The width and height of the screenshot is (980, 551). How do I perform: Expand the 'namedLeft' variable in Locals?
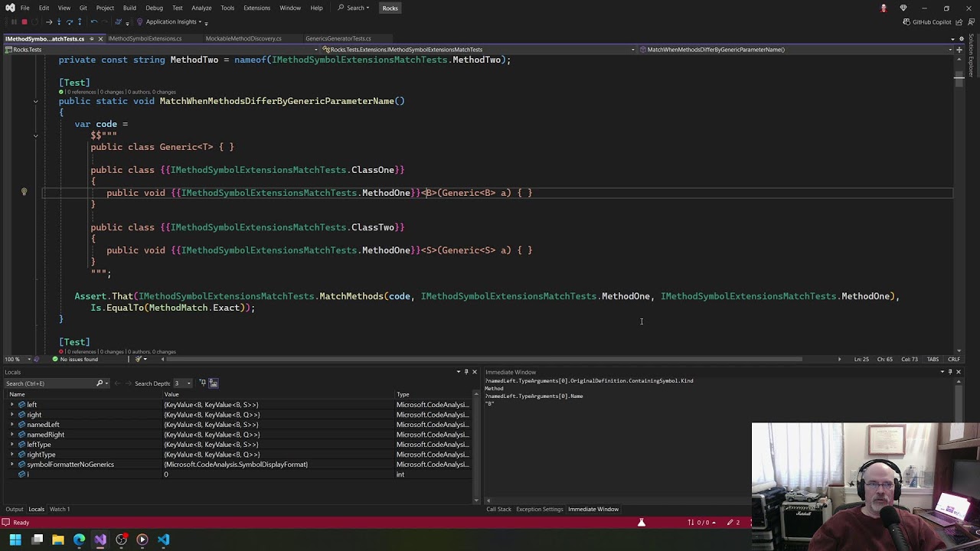point(11,425)
